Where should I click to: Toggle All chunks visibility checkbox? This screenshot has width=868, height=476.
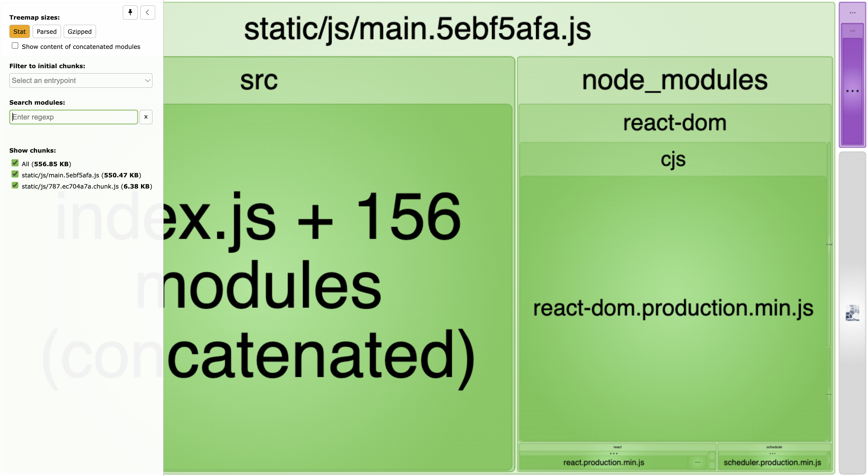click(x=14, y=164)
